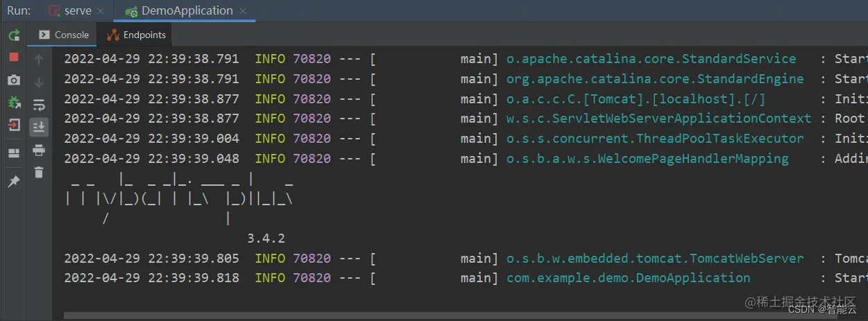Click the red Exit icon in the Run toolbar
The image size is (868, 321).
[x=14, y=125]
